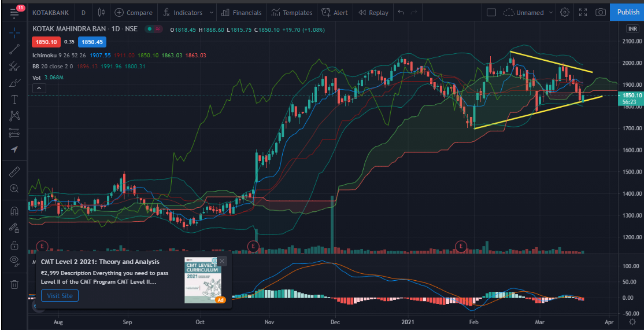Expand the Unnamed layout dropdown arrow
Image resolution: width=644 pixels, height=330 pixels.
click(551, 12)
